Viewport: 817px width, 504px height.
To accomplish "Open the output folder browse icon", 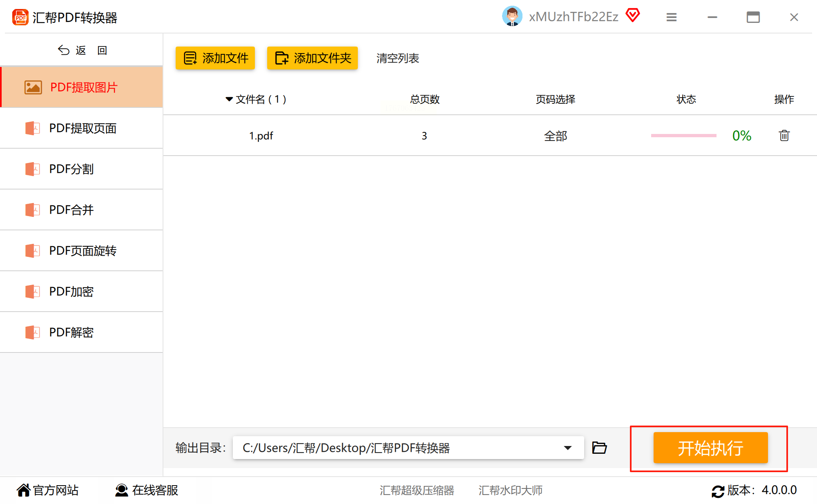I will click(599, 448).
